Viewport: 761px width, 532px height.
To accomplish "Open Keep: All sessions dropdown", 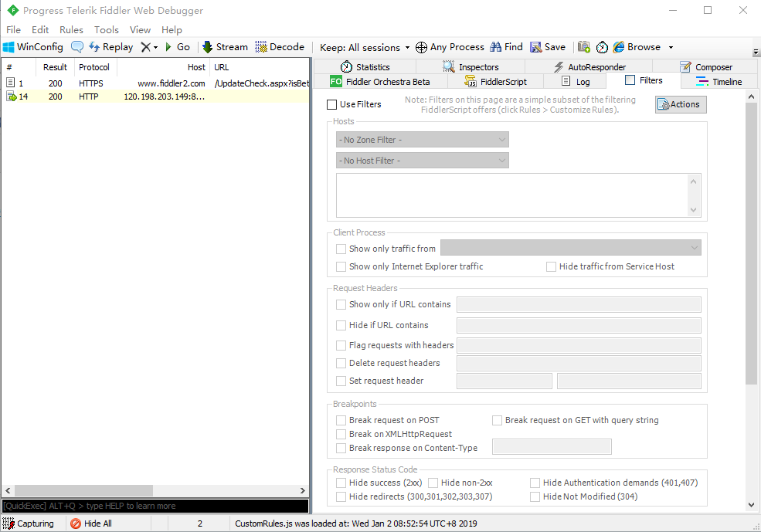I will click(x=365, y=48).
